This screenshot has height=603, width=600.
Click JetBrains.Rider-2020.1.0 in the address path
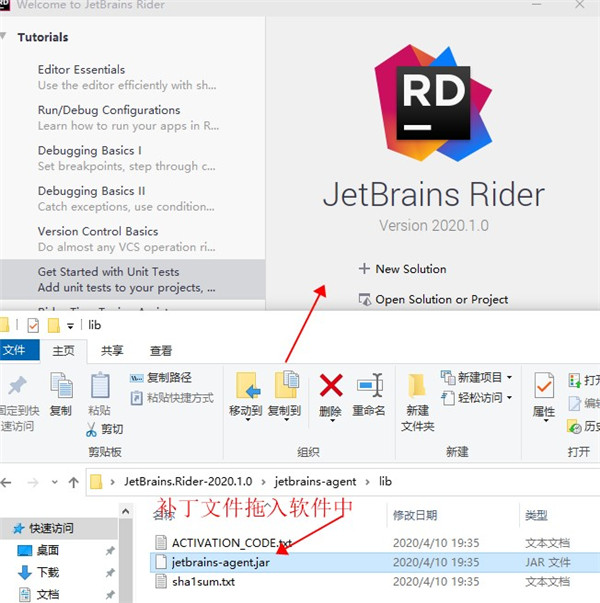(x=188, y=481)
